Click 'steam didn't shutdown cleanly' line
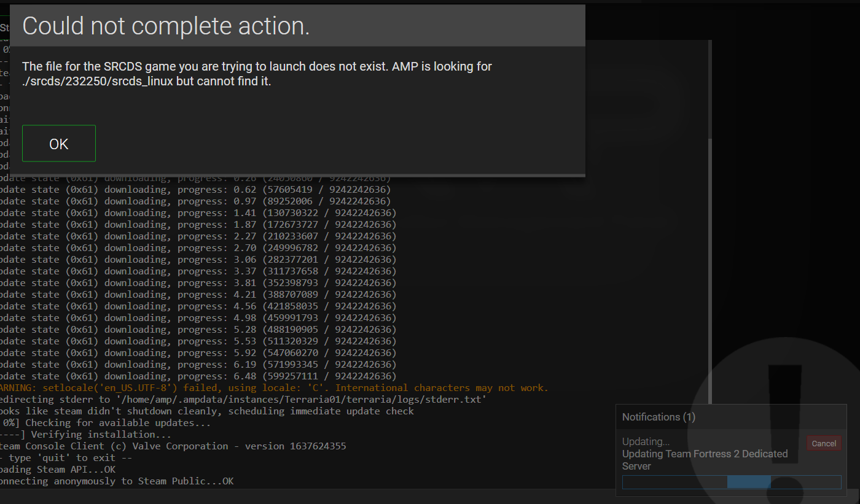Screen dimensions: 860x504 pyautogui.click(x=207, y=411)
